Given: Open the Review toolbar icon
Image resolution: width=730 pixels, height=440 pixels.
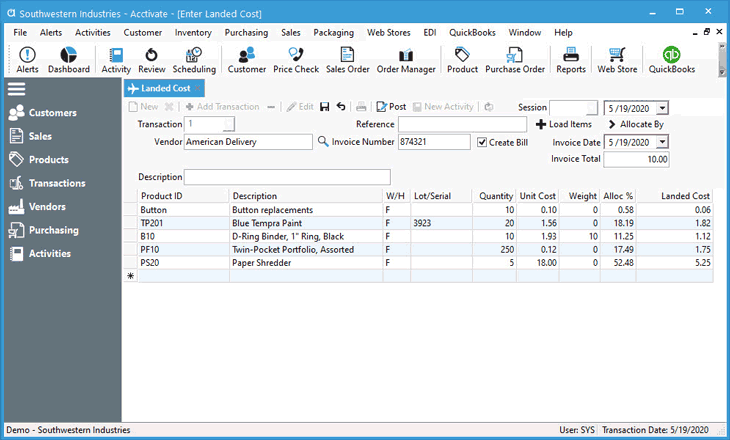Looking at the screenshot, I should coord(151,61).
